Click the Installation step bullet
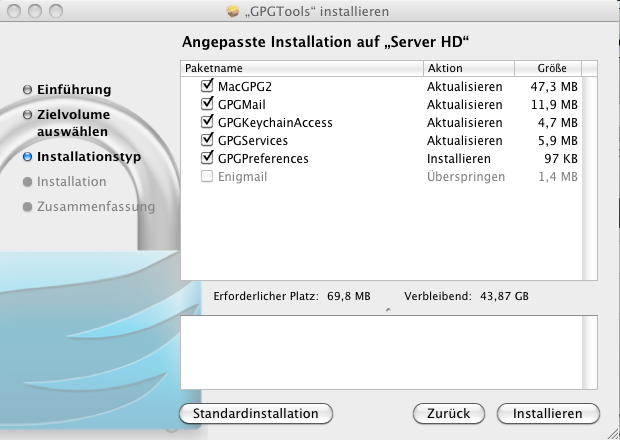The width and height of the screenshot is (620, 440). pos(27,182)
